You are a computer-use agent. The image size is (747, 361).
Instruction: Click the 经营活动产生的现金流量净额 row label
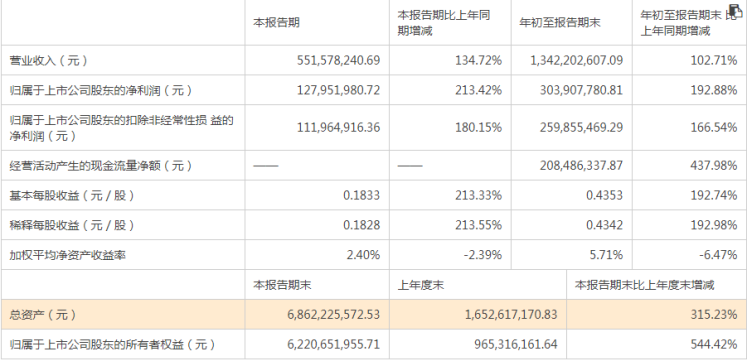101,166
